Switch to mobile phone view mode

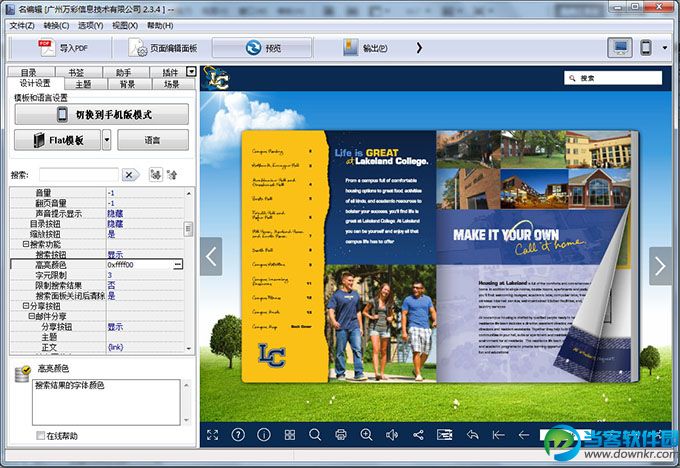646,48
